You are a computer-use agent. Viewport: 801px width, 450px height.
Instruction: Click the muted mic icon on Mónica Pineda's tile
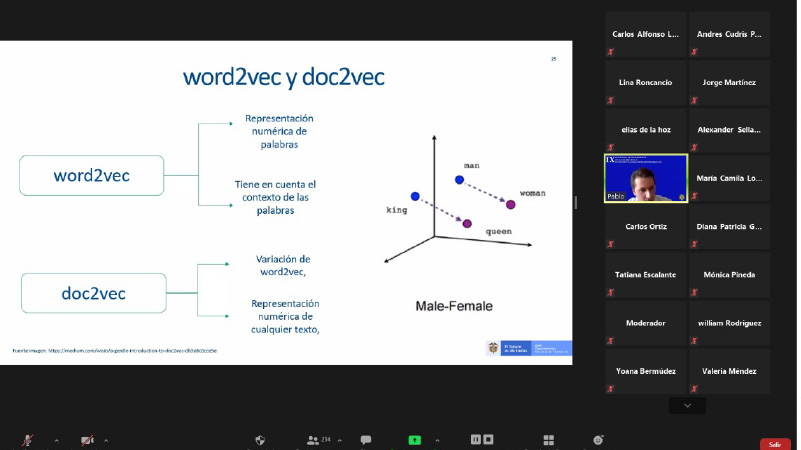coord(694,293)
